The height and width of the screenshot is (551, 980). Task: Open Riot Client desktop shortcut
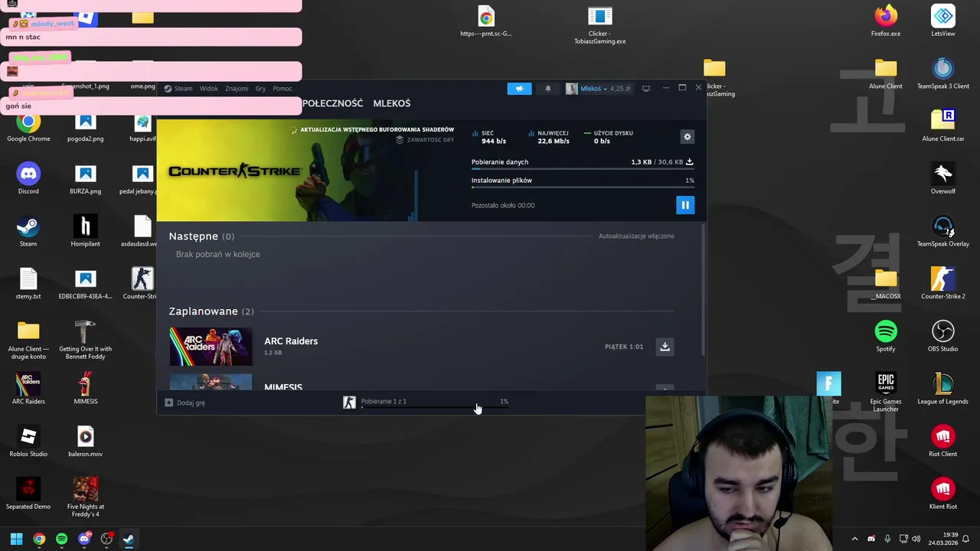tap(943, 441)
